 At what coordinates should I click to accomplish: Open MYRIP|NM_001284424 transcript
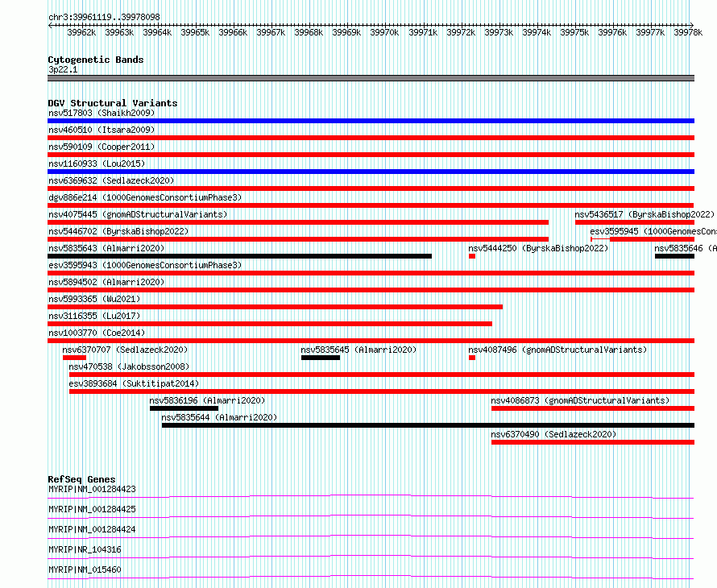pos(93,529)
